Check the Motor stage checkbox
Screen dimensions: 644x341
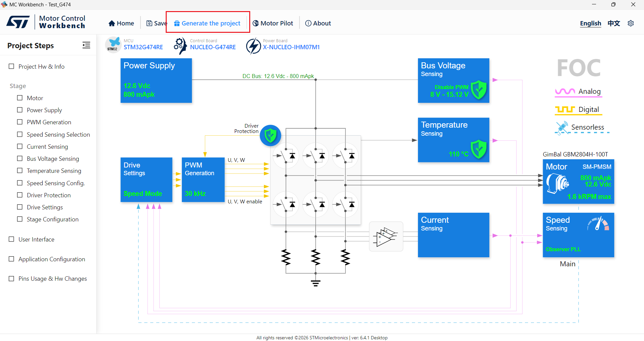click(20, 98)
